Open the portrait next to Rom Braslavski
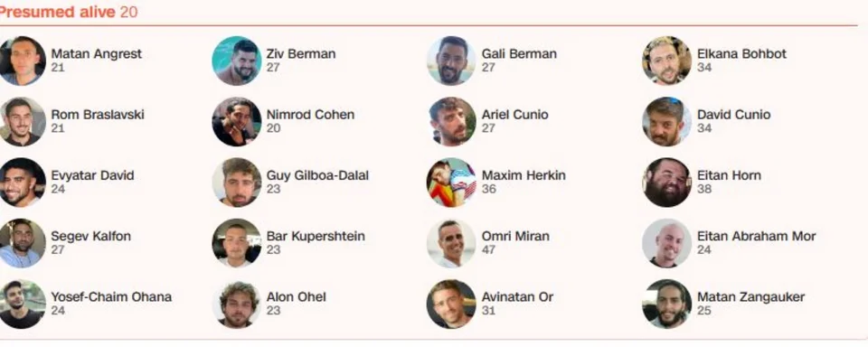Viewport: 868px width, 347px height. pyautogui.click(x=22, y=122)
